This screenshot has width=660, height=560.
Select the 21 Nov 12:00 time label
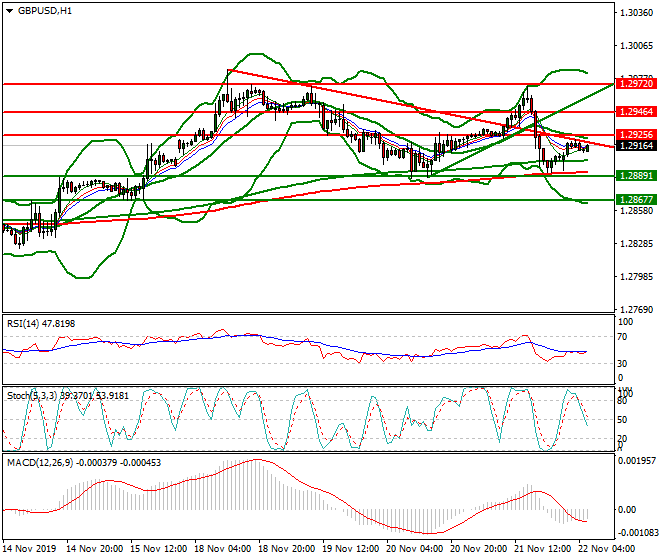point(543,549)
